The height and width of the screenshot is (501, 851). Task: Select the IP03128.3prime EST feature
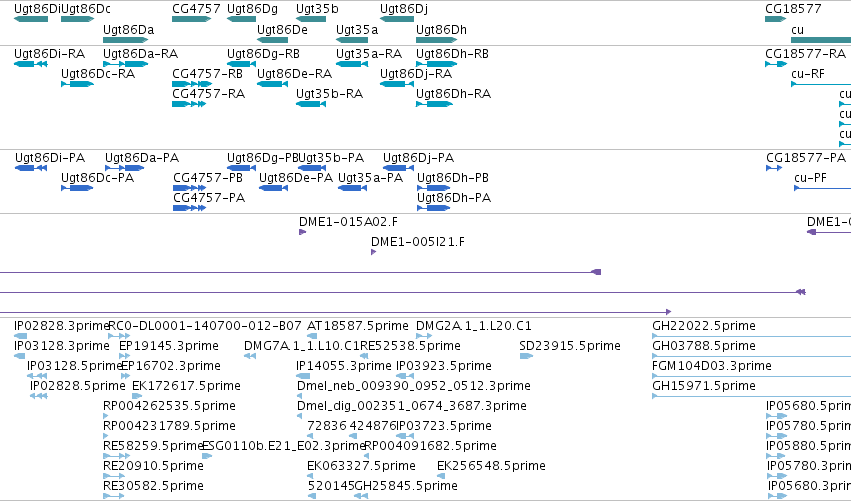pyautogui.click(x=20, y=356)
